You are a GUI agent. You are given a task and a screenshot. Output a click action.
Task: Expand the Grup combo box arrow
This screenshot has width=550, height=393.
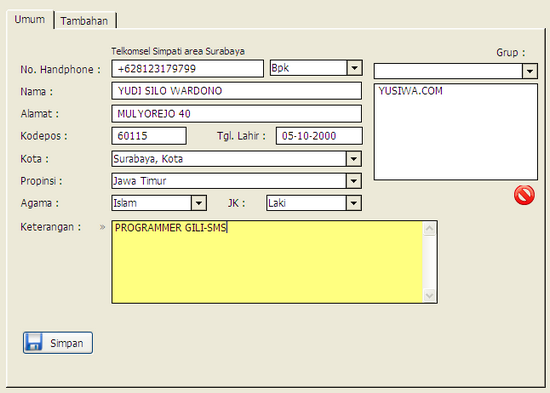click(530, 71)
